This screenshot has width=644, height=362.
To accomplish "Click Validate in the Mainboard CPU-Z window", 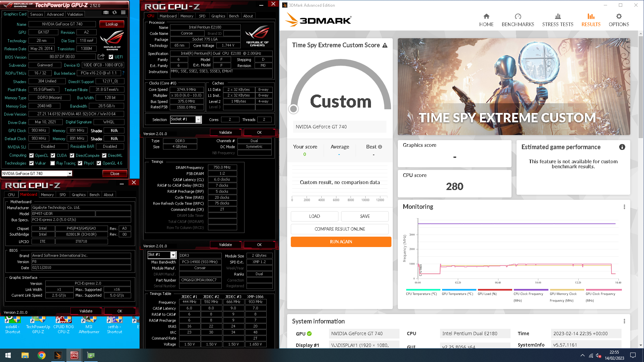I will coord(86,311).
